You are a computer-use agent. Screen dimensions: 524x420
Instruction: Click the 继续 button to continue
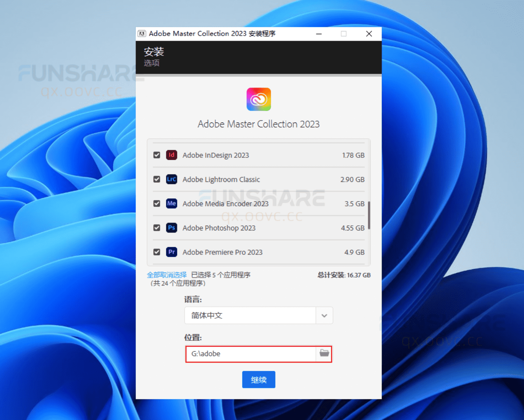pyautogui.click(x=259, y=380)
